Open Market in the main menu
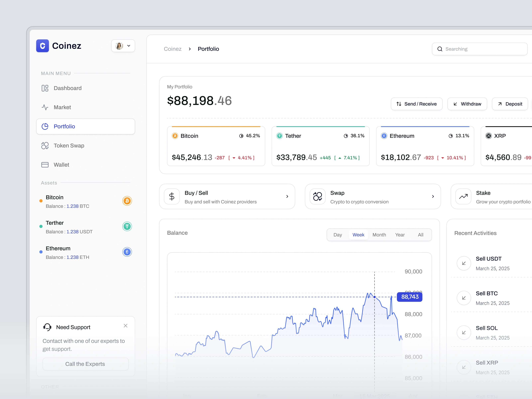 85,107
